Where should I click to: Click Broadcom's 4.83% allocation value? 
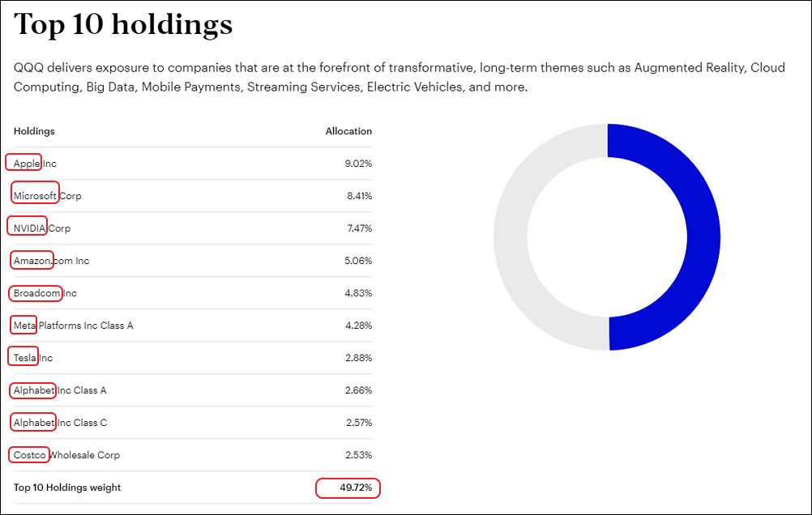coord(358,293)
